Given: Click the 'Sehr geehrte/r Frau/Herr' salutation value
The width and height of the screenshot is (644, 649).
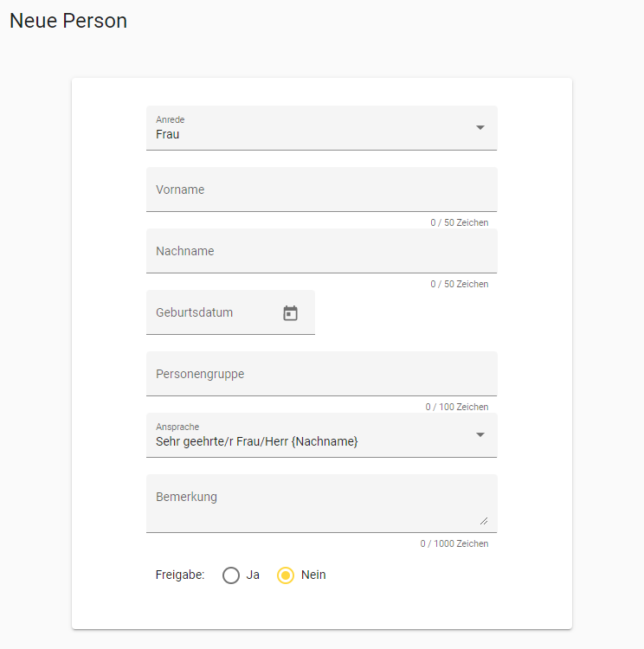Looking at the screenshot, I should click(x=257, y=441).
